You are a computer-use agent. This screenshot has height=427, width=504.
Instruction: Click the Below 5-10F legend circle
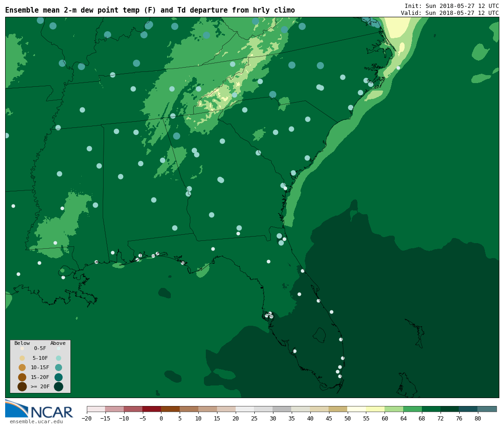pyautogui.click(x=22, y=358)
